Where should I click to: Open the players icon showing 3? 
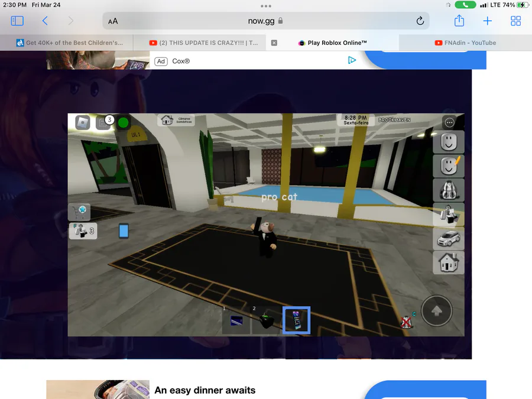(x=83, y=231)
